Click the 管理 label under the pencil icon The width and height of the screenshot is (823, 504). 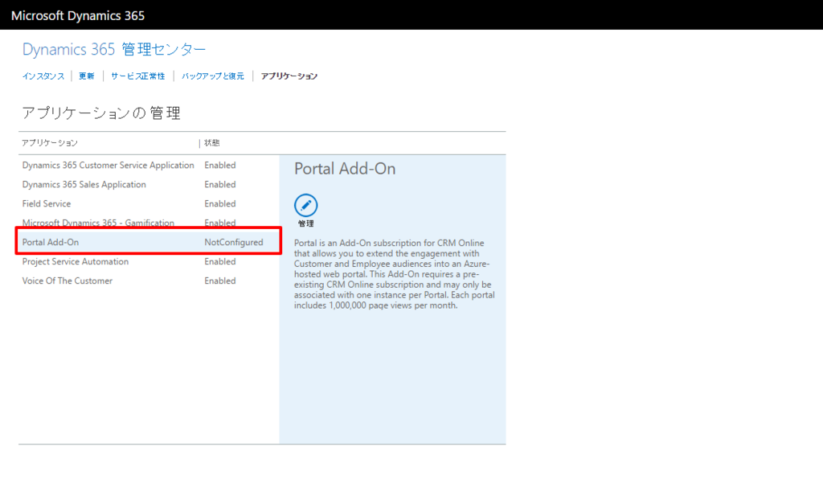click(305, 223)
